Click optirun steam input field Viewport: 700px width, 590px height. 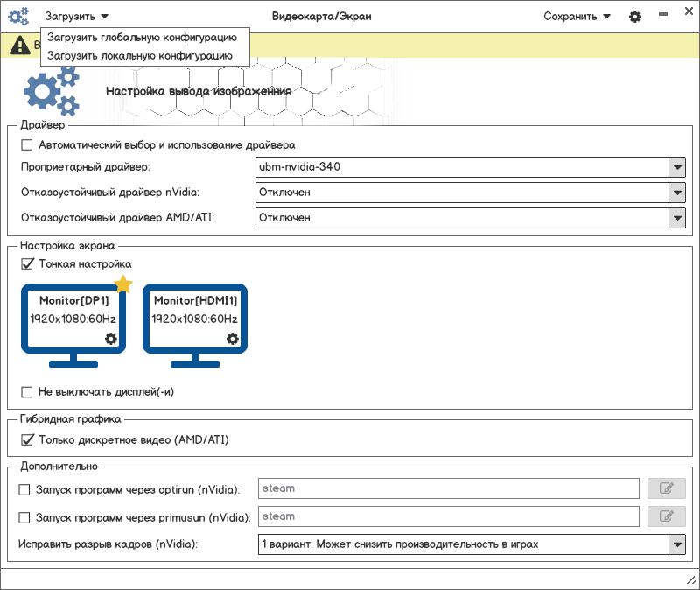[x=449, y=488]
